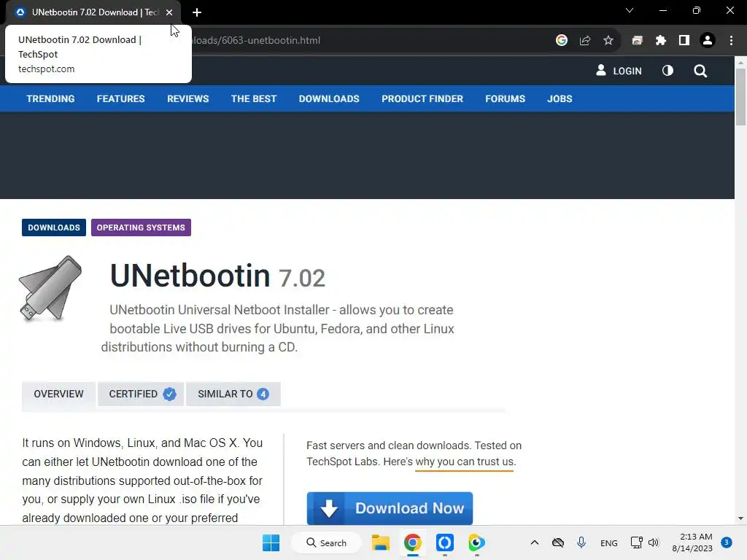Open the notifications badge showing 3
Image resolution: width=747 pixels, height=560 pixels.
click(x=727, y=542)
